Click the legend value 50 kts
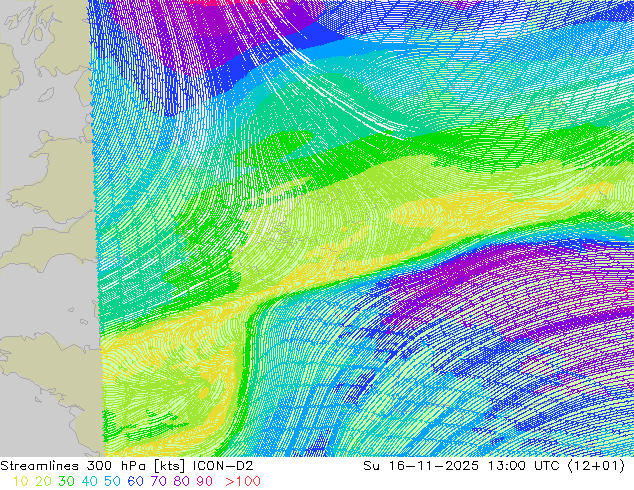The width and height of the screenshot is (634, 490). [x=112, y=481]
